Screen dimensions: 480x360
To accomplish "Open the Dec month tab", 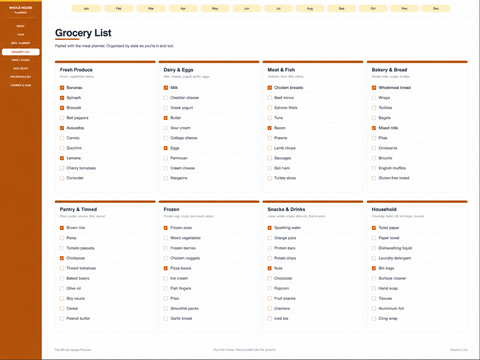I will point(436,8).
